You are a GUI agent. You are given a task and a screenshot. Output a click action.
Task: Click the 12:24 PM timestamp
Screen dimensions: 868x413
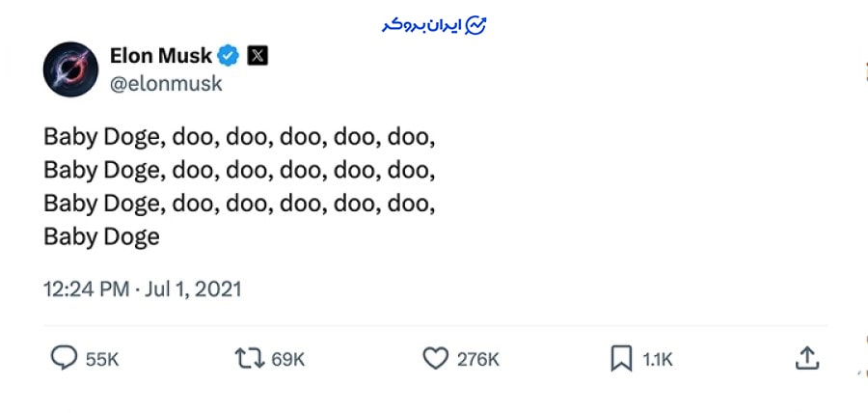(x=85, y=289)
